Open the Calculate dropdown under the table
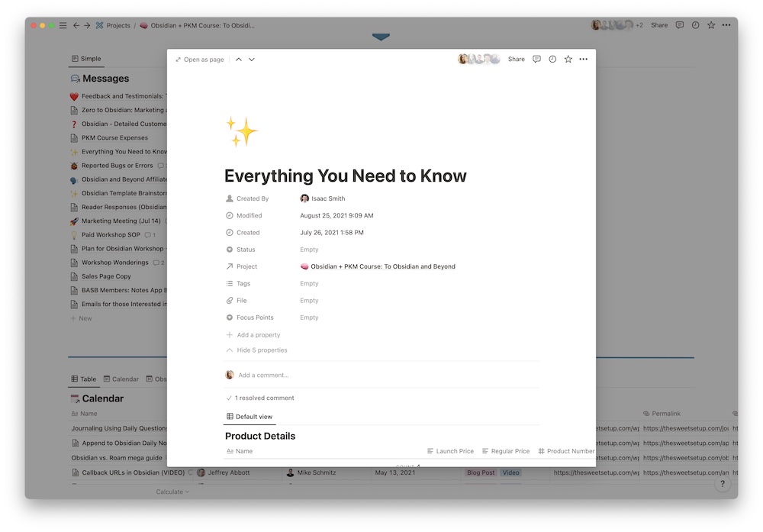Image resolution: width=763 pixels, height=532 pixels. click(x=172, y=492)
